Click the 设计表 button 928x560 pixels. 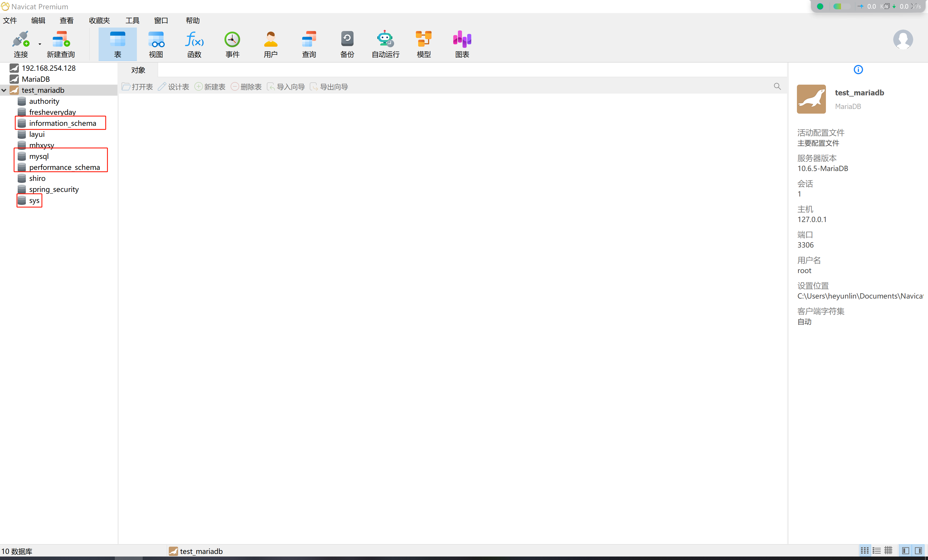tap(174, 87)
